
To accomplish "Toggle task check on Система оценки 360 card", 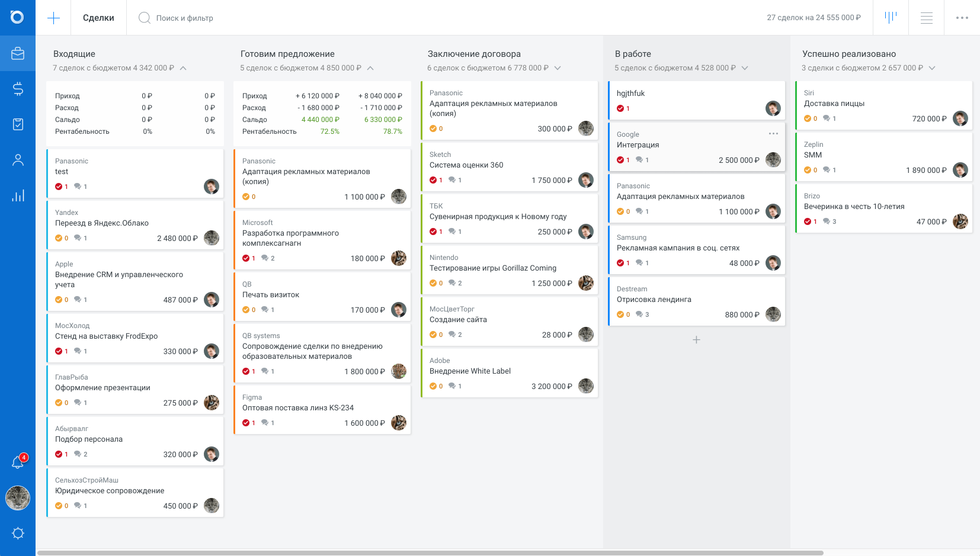I will pyautogui.click(x=433, y=180).
